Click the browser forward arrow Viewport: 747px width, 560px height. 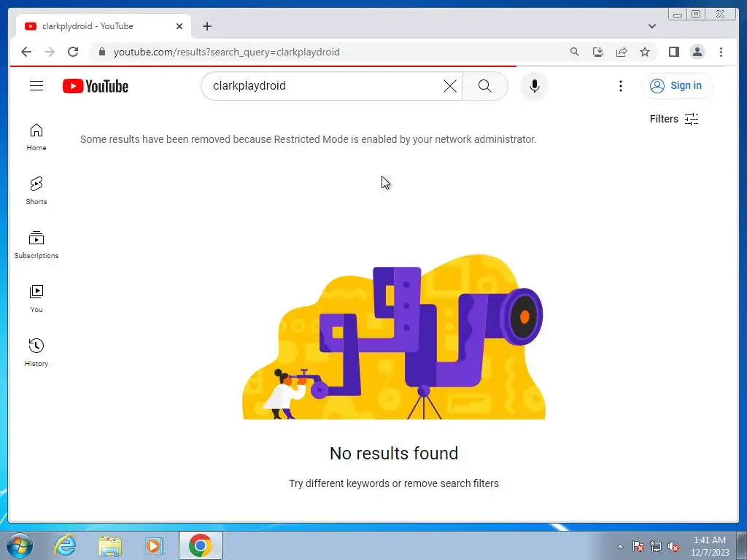(x=50, y=52)
